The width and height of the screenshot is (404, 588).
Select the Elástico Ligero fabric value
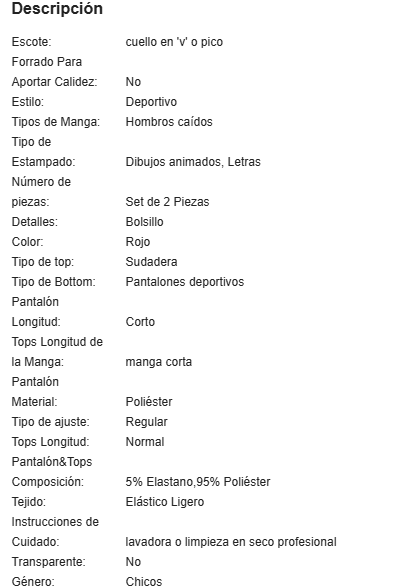165,502
